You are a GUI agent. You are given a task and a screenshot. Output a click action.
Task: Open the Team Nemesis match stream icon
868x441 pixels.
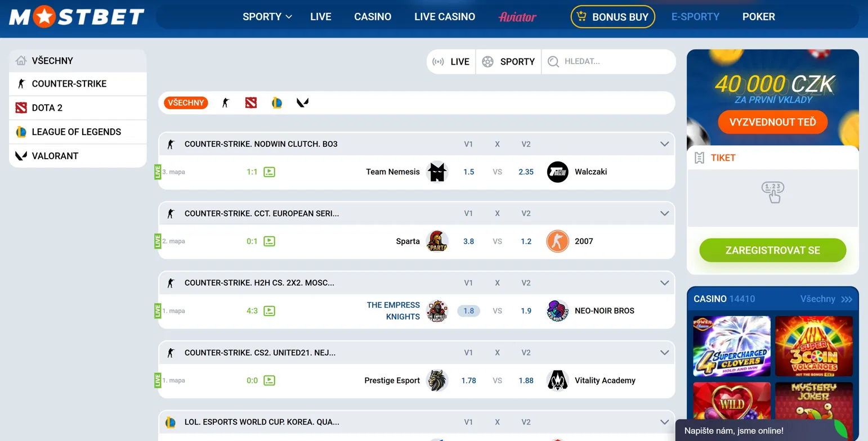click(269, 172)
